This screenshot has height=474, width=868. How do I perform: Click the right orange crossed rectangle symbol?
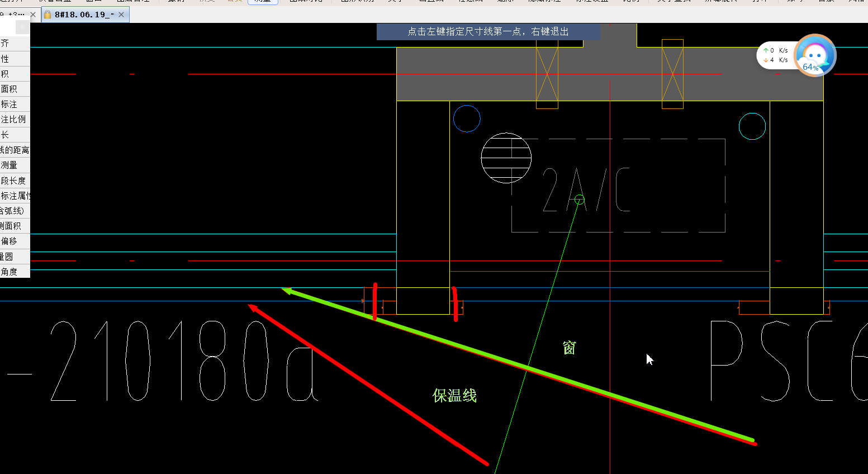(x=672, y=74)
